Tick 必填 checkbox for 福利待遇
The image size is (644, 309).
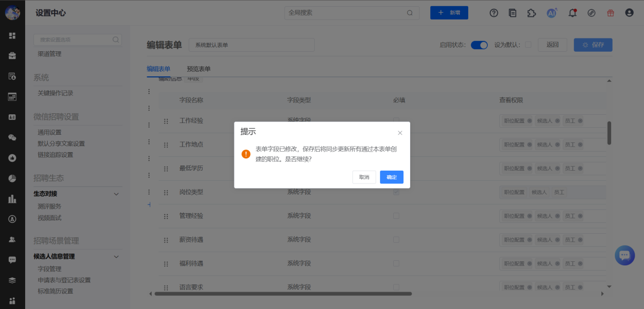point(396,263)
